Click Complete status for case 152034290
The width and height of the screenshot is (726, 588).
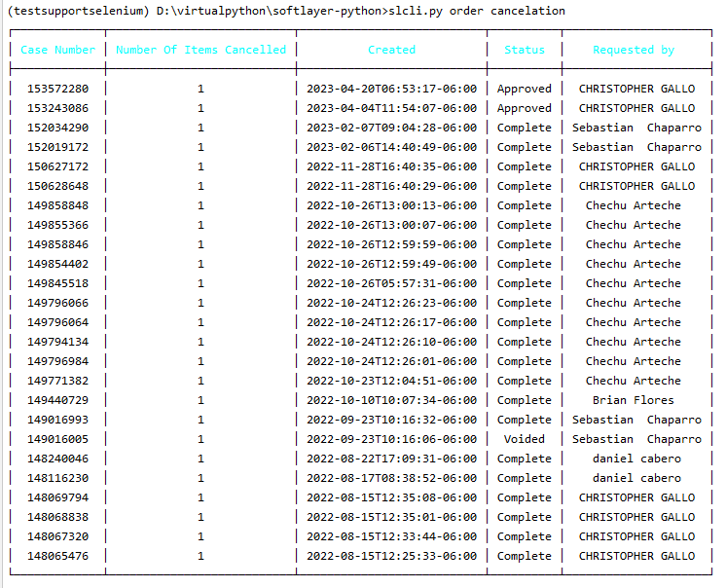(525, 128)
